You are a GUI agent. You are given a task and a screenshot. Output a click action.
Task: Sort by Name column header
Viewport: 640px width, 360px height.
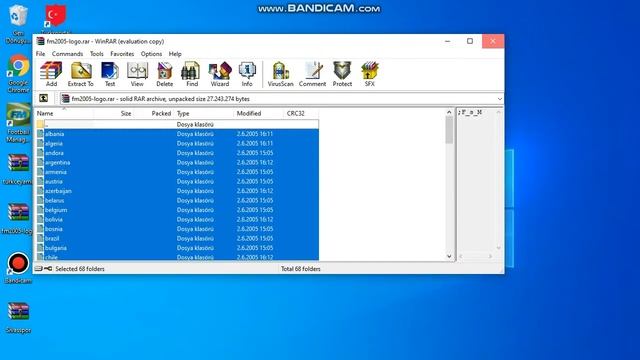pos(64,113)
